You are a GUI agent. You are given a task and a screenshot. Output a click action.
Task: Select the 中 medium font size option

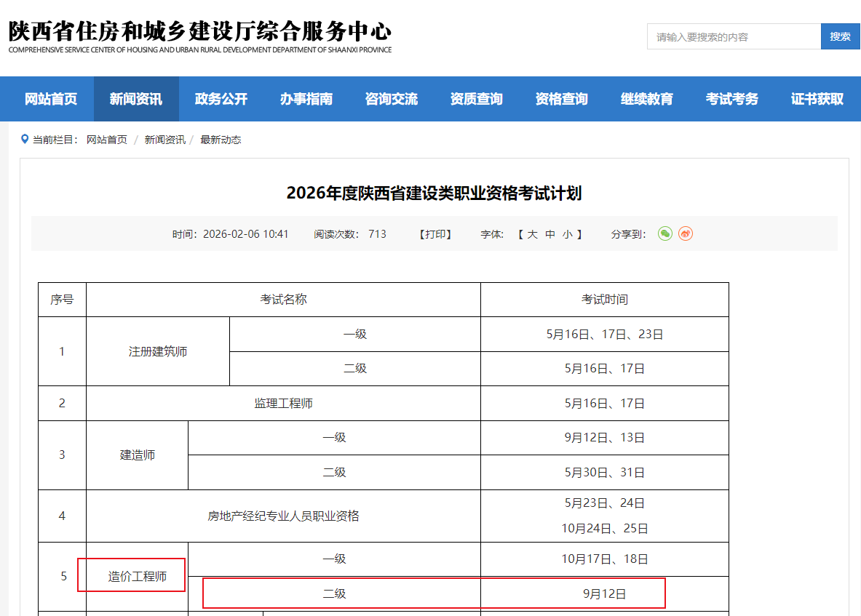[x=549, y=233]
